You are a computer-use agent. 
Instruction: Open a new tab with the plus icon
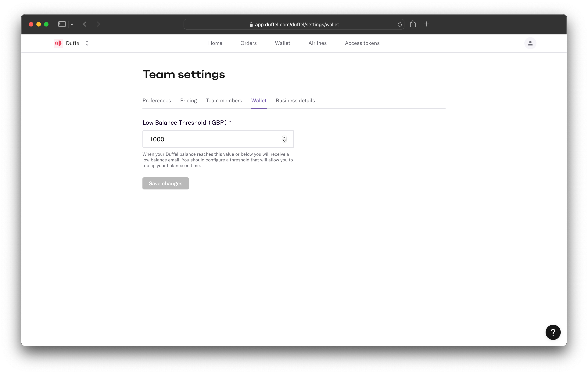tap(427, 24)
